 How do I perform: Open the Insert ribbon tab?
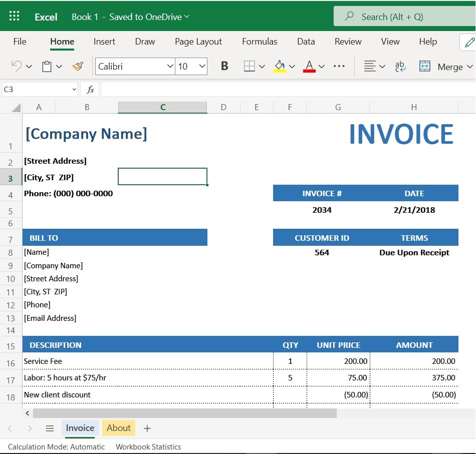(x=104, y=42)
